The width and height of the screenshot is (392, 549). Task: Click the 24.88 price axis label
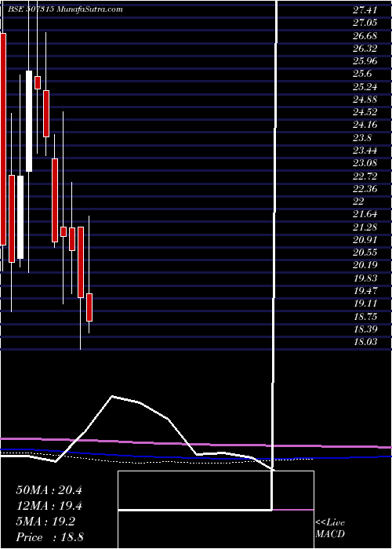365,100
